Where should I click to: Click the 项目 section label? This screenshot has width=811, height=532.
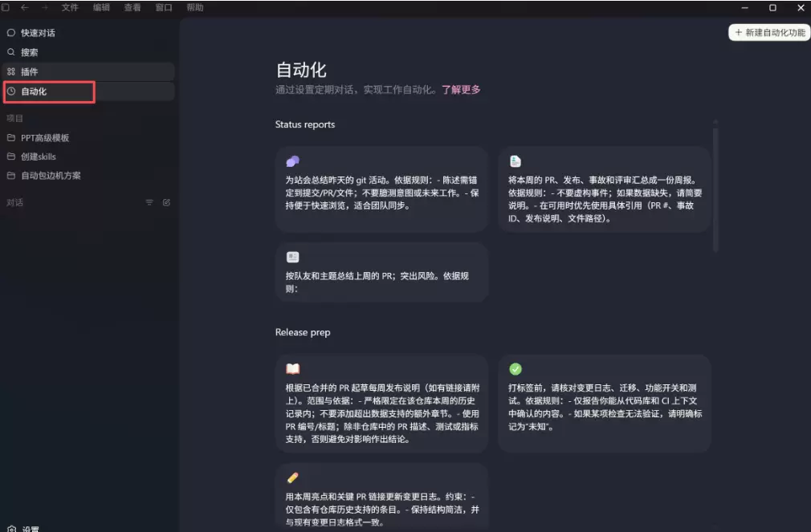point(14,119)
